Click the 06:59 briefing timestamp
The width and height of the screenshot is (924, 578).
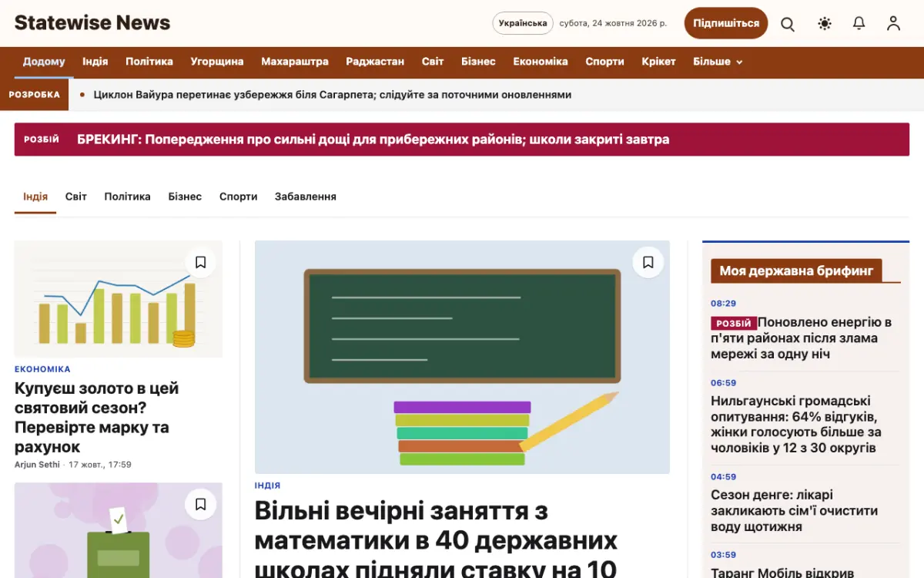tap(723, 382)
